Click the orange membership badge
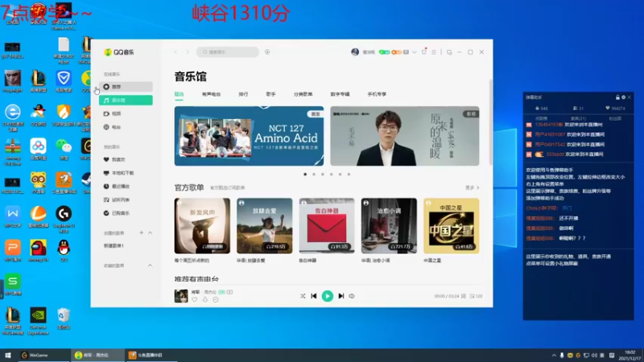 pyautogui.click(x=396, y=52)
